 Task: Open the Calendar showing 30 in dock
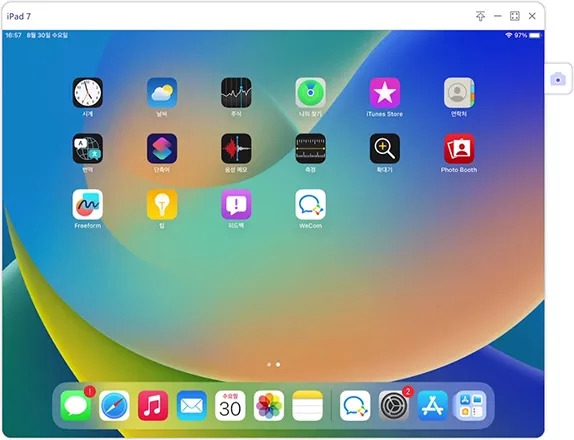tap(230, 406)
